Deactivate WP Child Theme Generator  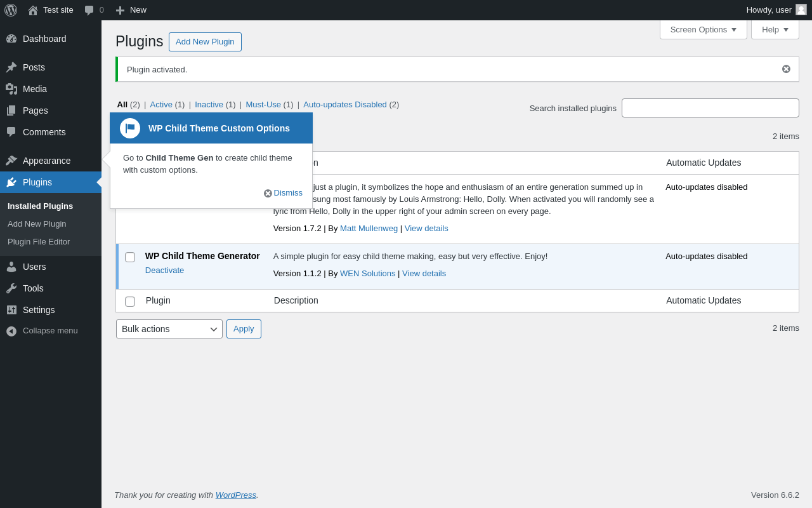[164, 270]
